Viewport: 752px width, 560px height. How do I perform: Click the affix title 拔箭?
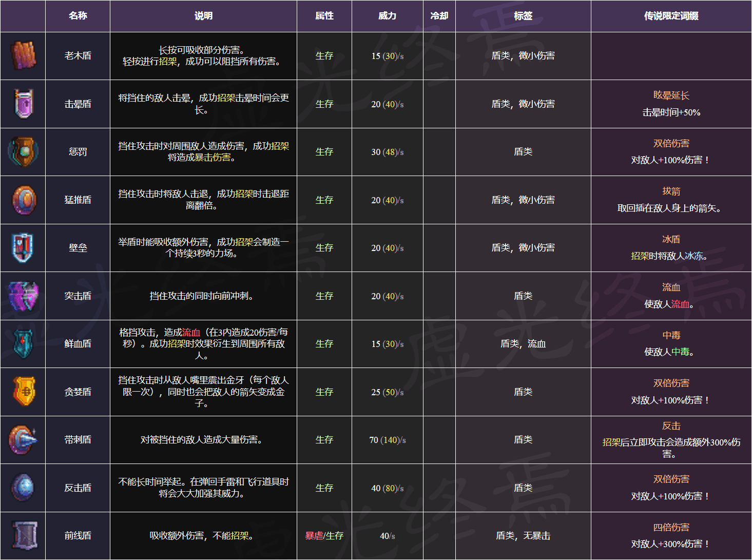pyautogui.click(x=671, y=191)
